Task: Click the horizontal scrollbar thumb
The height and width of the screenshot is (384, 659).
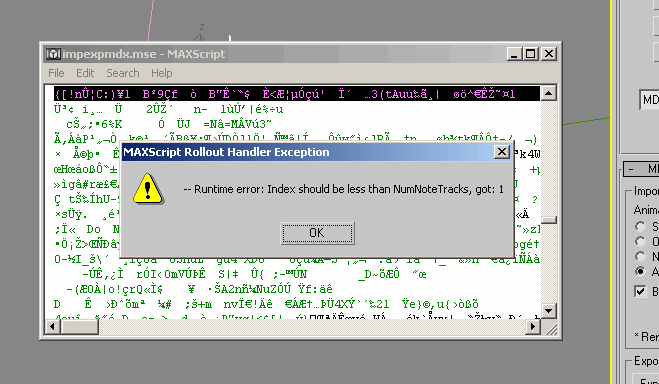Action: click(79, 326)
